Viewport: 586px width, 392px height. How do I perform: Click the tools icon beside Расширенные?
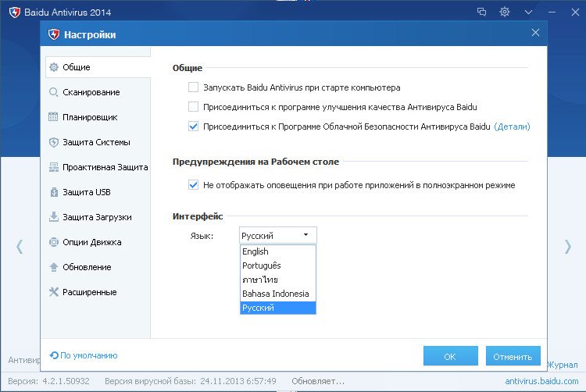[x=54, y=292]
